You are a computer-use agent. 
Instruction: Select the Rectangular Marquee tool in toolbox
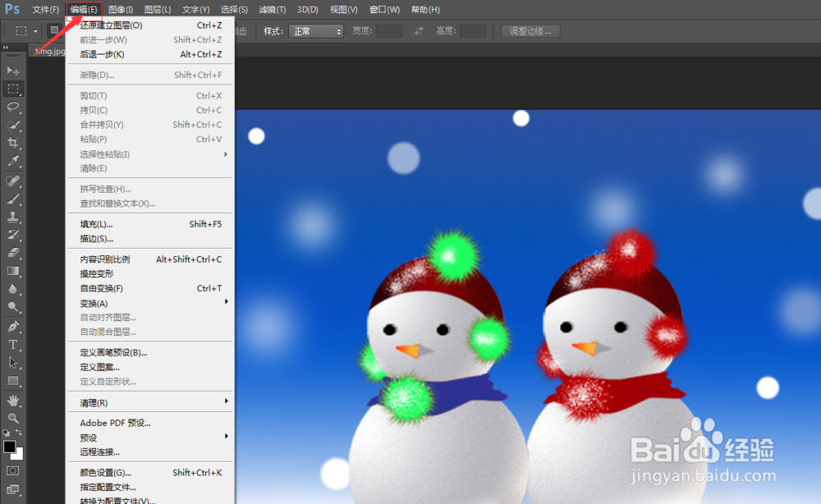13,89
